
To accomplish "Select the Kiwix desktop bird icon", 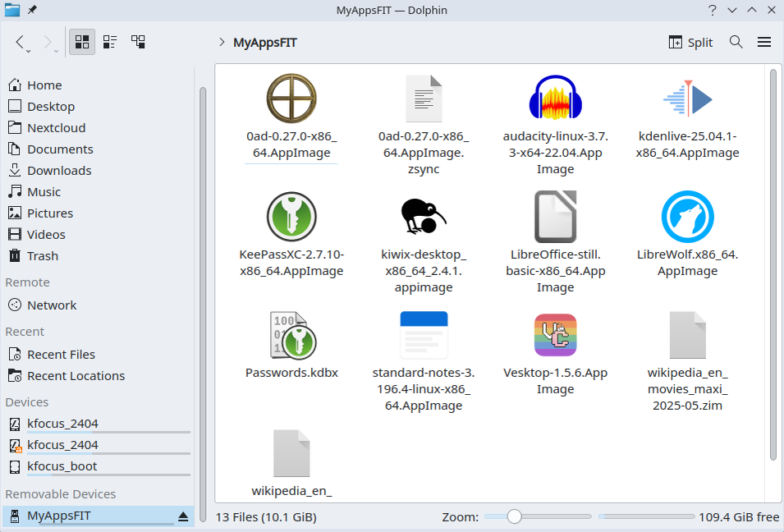I will 424,217.
